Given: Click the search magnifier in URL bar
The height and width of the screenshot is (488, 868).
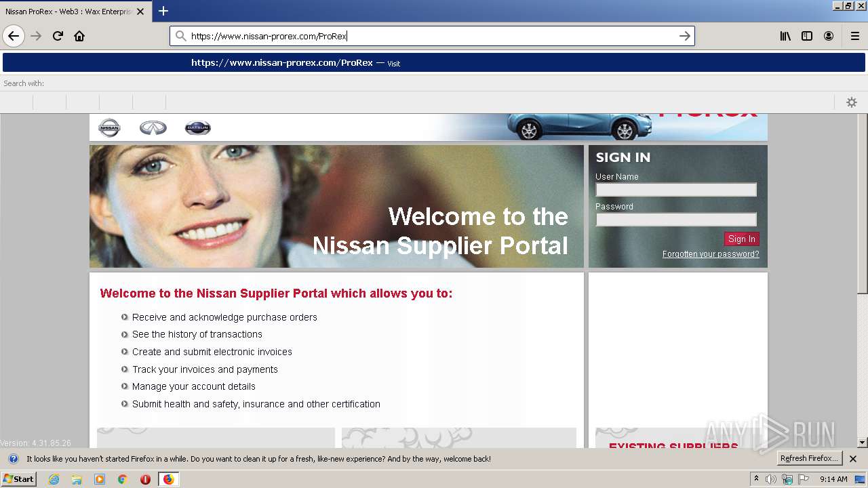Looking at the screenshot, I should [180, 36].
